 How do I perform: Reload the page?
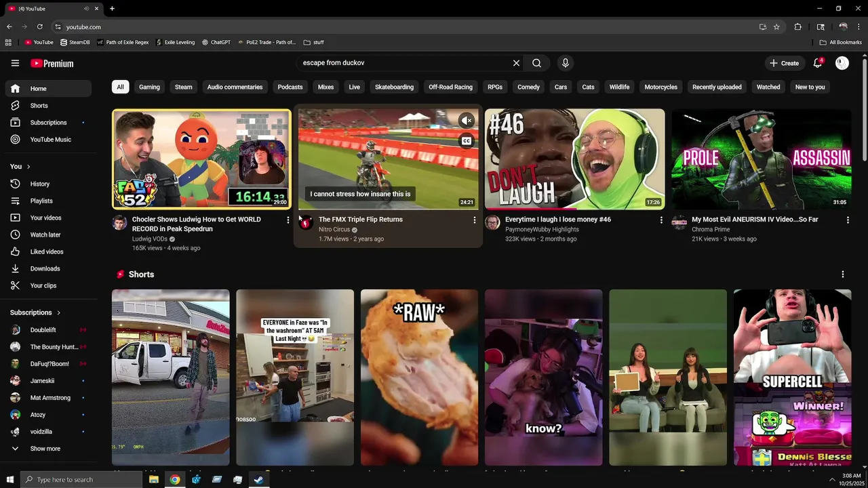pyautogui.click(x=39, y=26)
